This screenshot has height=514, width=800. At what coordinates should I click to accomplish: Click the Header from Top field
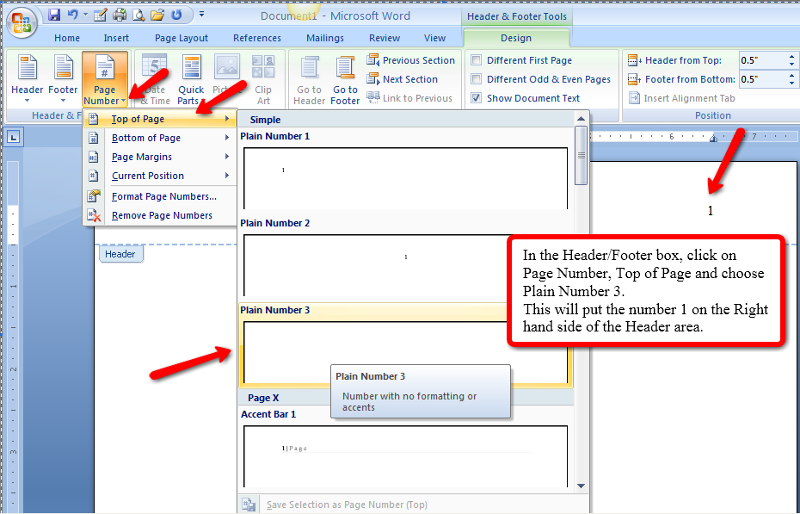pos(763,60)
